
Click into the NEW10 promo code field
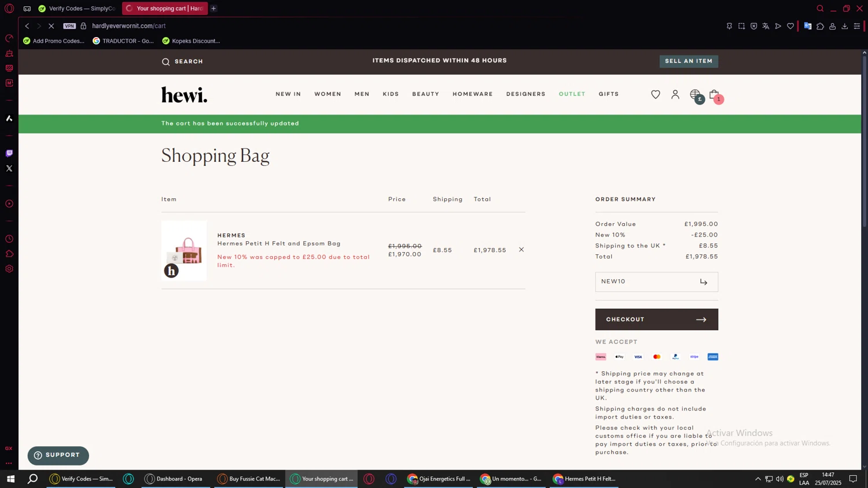645,282
